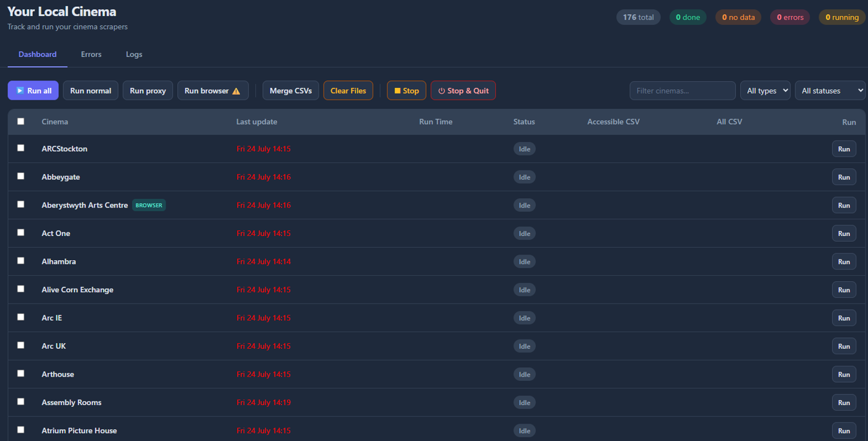Click the Run proxy button
Viewport: 868px width, 441px height.
click(148, 90)
